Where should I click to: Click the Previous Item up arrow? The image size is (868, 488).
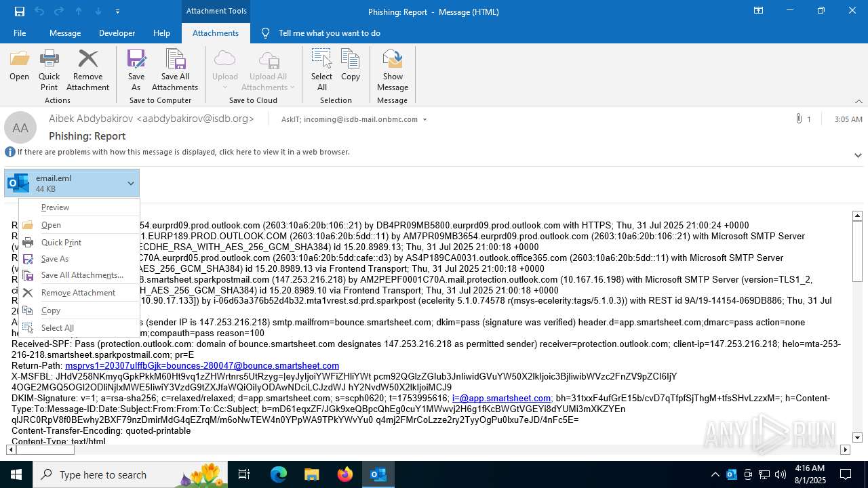tap(79, 12)
